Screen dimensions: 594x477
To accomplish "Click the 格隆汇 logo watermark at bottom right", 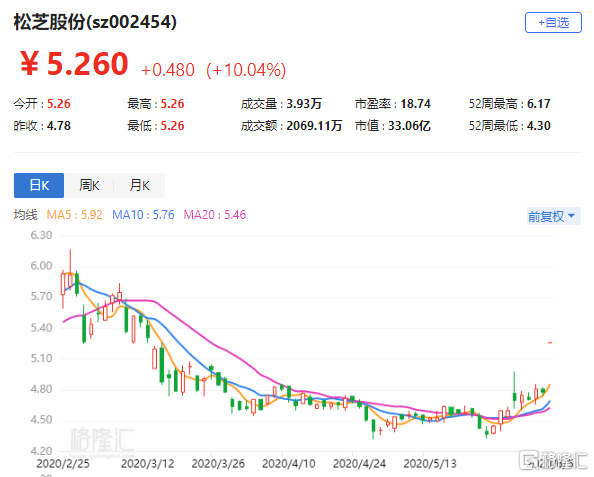I will (x=555, y=460).
